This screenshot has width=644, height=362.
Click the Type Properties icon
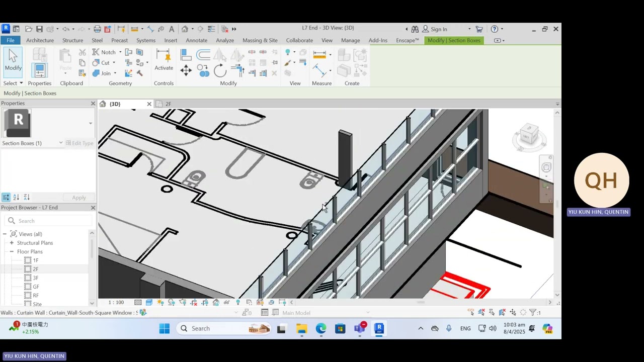click(40, 54)
